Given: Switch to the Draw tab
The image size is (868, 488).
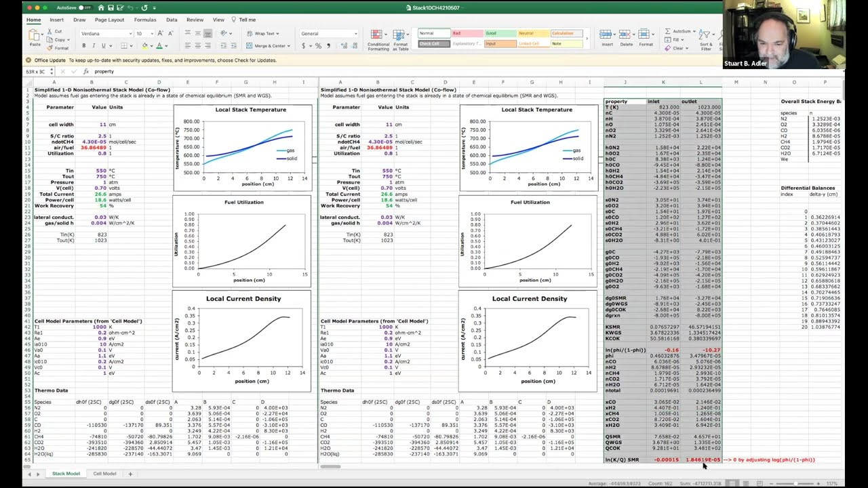Looking at the screenshot, I should pos(79,20).
